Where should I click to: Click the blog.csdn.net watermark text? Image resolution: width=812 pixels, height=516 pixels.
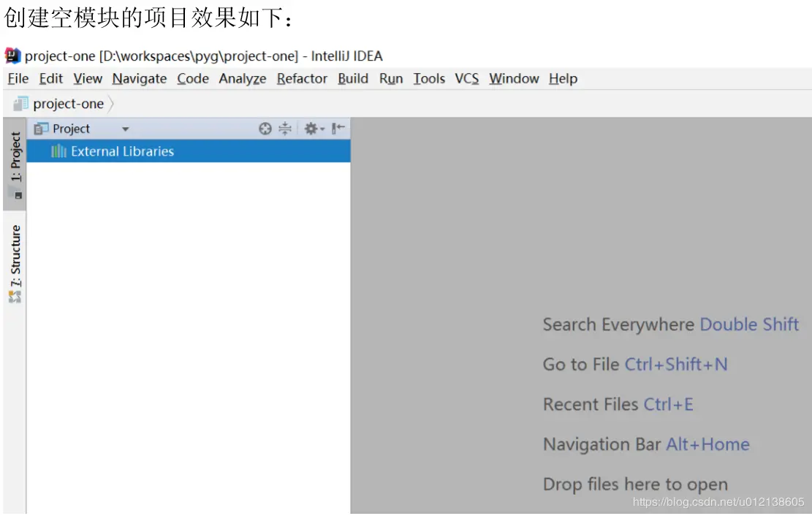718,502
